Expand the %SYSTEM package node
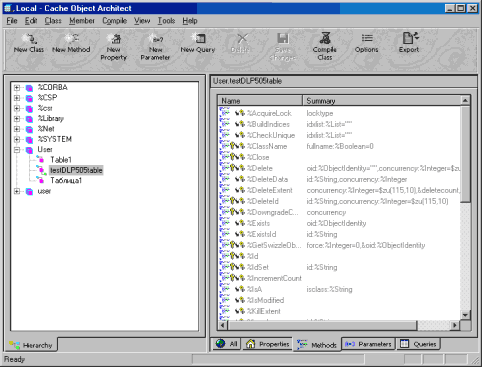This screenshot has width=483, height=368. 17,140
